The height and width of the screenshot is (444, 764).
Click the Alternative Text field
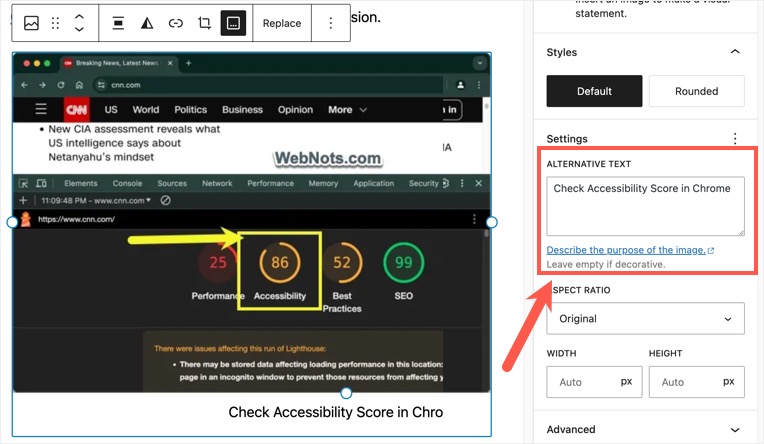click(x=645, y=206)
